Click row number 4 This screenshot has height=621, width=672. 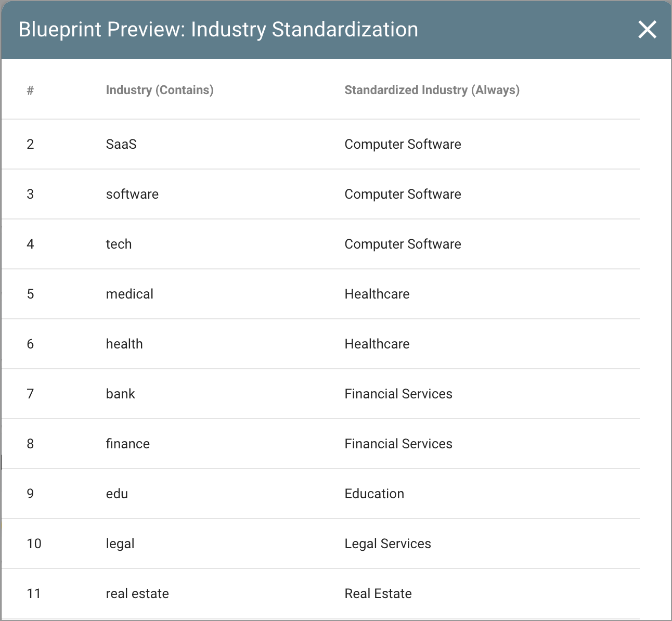[x=30, y=244]
